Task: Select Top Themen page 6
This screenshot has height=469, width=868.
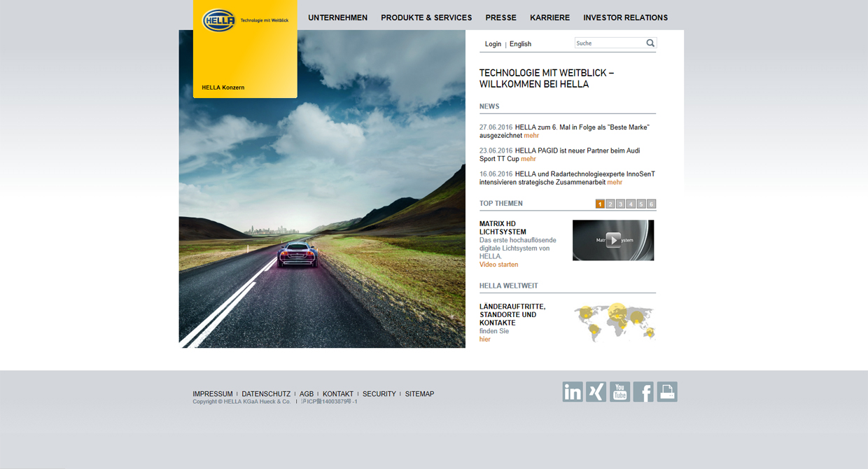Action: (x=652, y=204)
